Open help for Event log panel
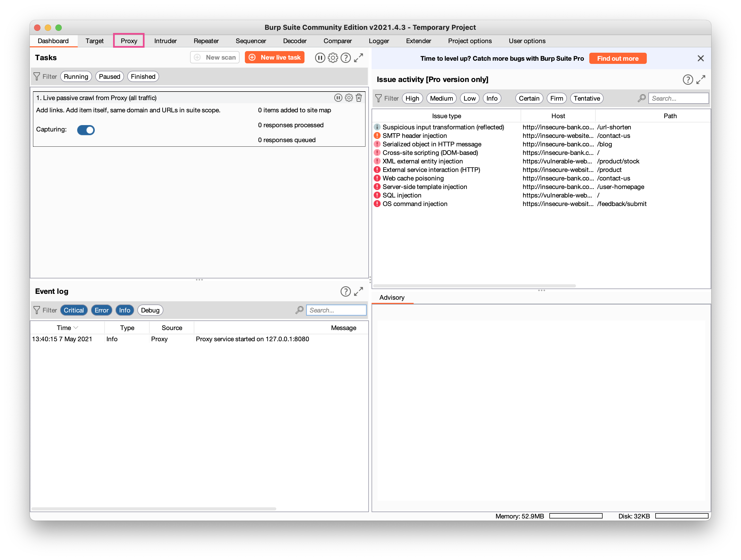741x560 pixels. click(x=345, y=291)
